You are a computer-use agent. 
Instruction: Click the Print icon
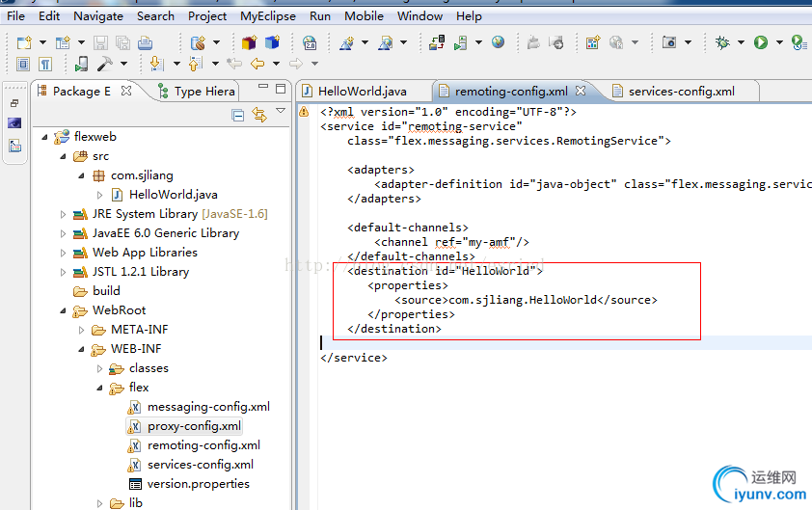[145, 42]
